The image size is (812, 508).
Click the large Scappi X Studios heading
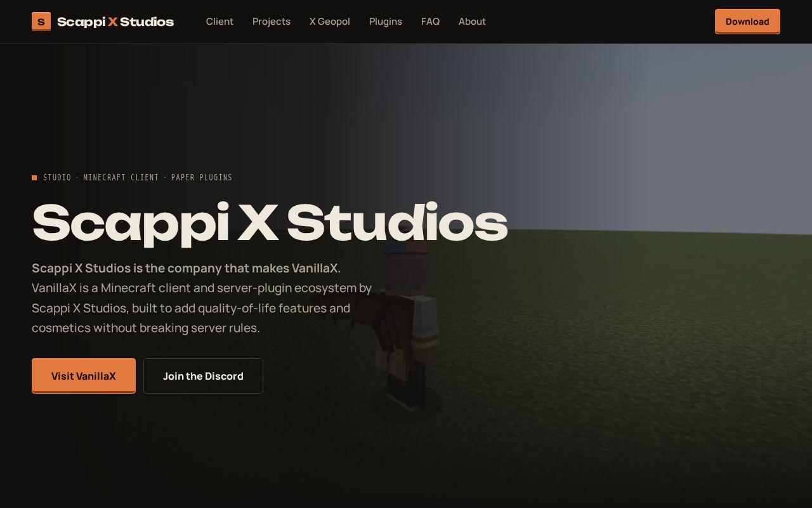tap(270, 224)
